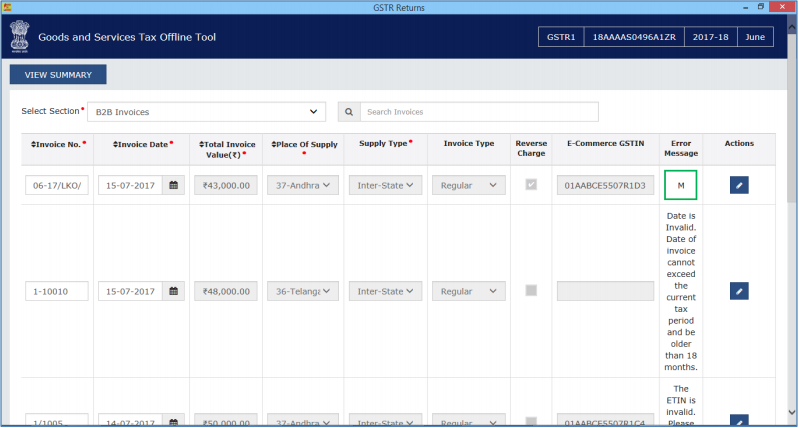Click the invoice number field 06-17/LKO/
This screenshot has width=799, height=428.
click(57, 185)
